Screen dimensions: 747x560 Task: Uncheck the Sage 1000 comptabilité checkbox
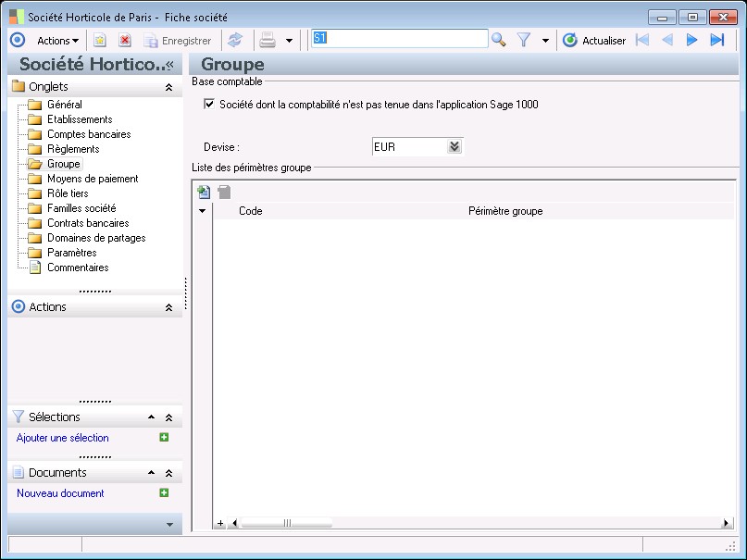click(x=209, y=105)
